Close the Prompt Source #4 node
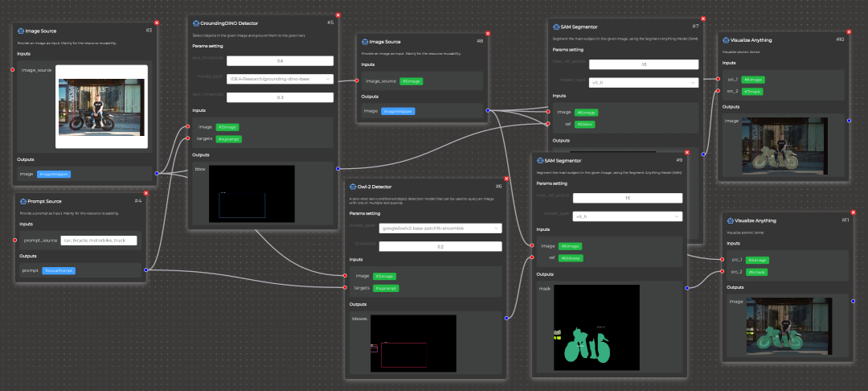Screen dimensions: 868x391 point(145,193)
